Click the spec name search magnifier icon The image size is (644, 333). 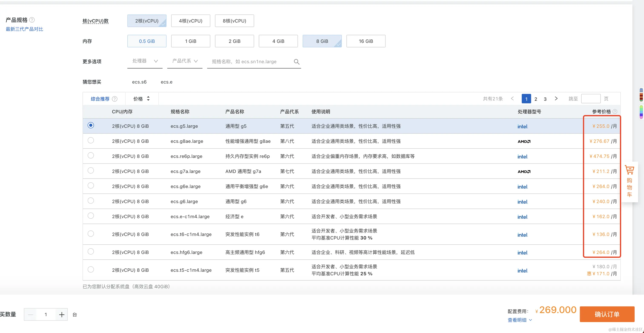[x=296, y=62]
